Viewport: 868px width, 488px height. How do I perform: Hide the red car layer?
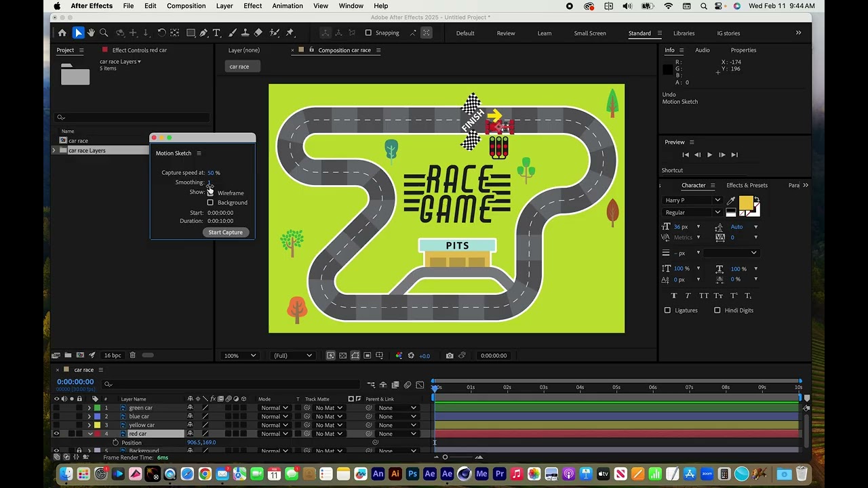pyautogui.click(x=56, y=434)
